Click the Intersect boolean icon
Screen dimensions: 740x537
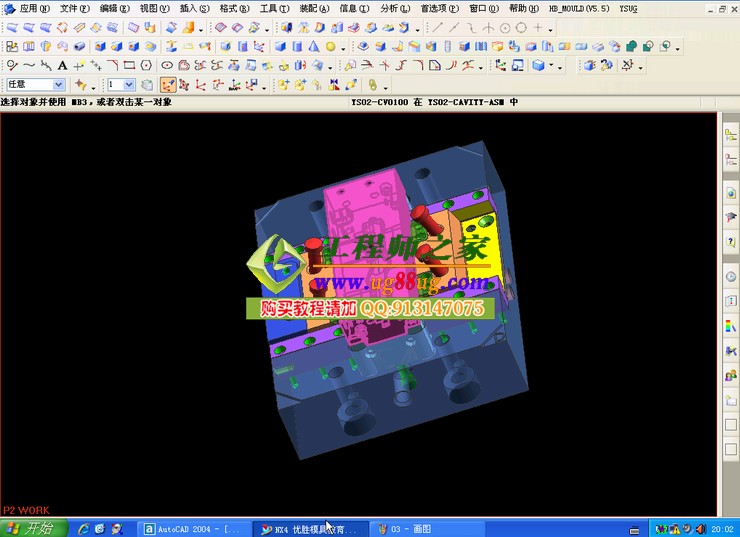click(665, 46)
